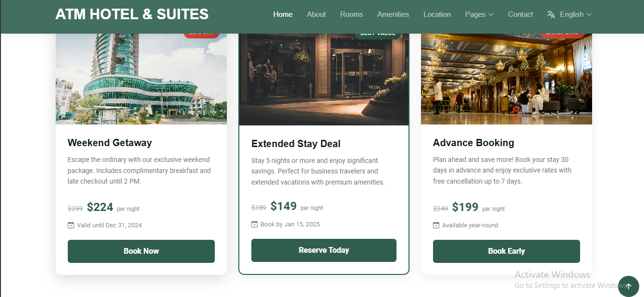Viewport: 644px width, 297px height.
Task: Click the translate language icon
Action: [551, 14]
